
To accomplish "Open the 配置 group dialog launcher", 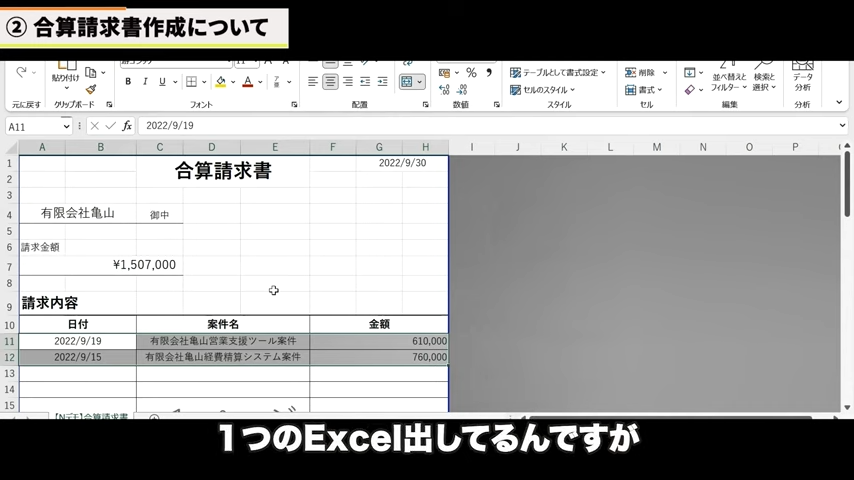I will coord(425,105).
